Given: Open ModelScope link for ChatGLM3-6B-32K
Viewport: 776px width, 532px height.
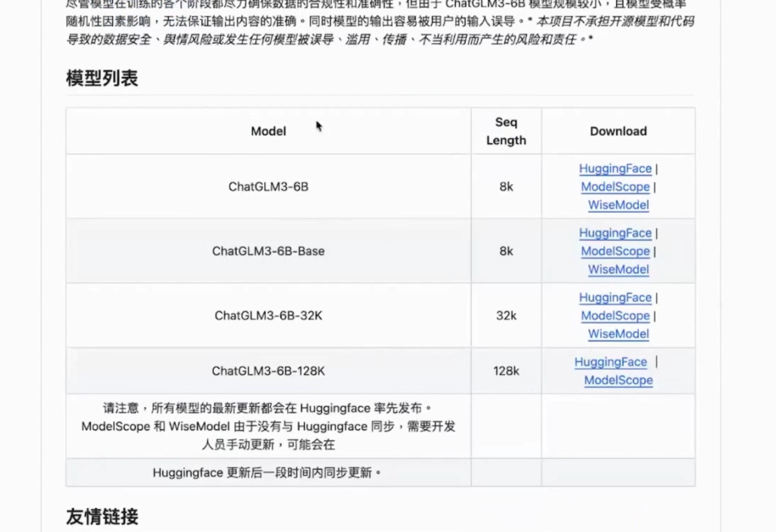Looking at the screenshot, I should 615,316.
